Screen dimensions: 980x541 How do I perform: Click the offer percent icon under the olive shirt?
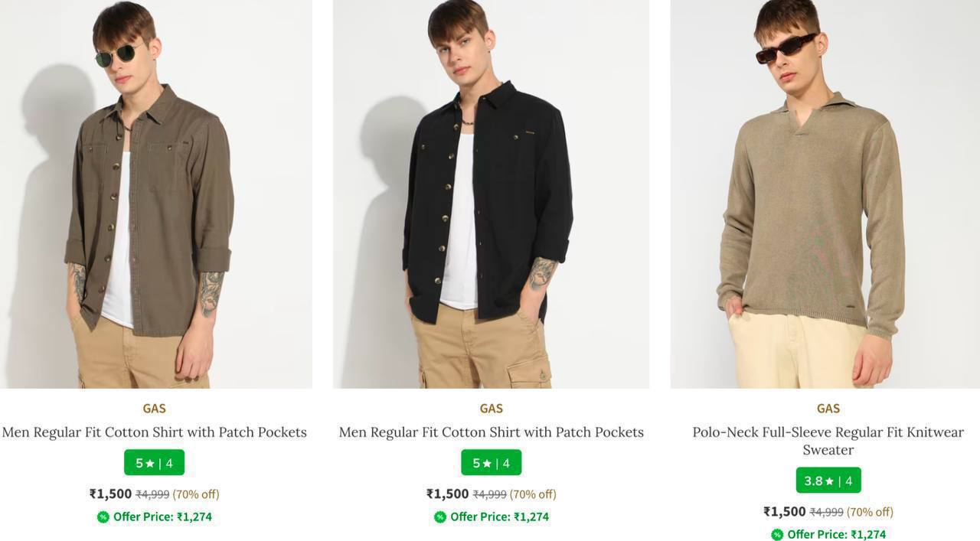(103, 517)
